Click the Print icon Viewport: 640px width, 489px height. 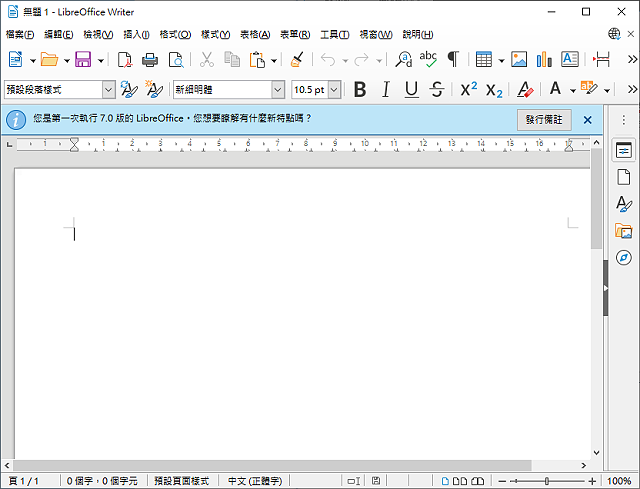(150, 60)
